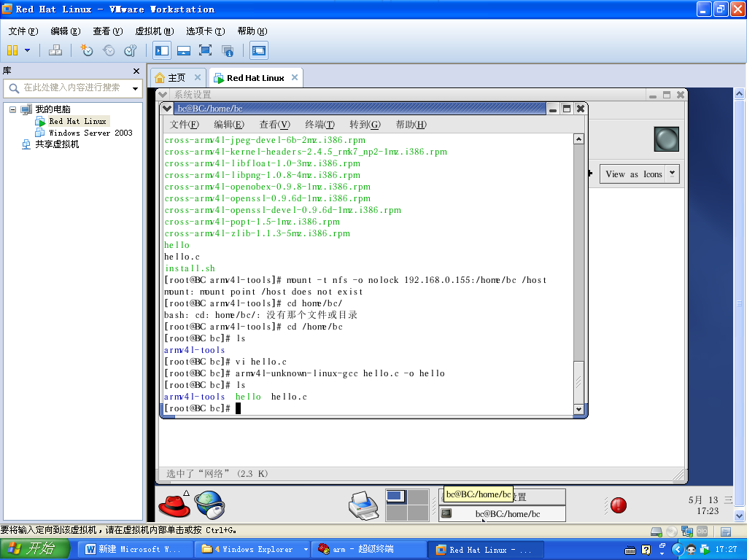The width and height of the screenshot is (747, 560).
Task: Open the 系统设置 window menu arrow
Action: (163, 94)
